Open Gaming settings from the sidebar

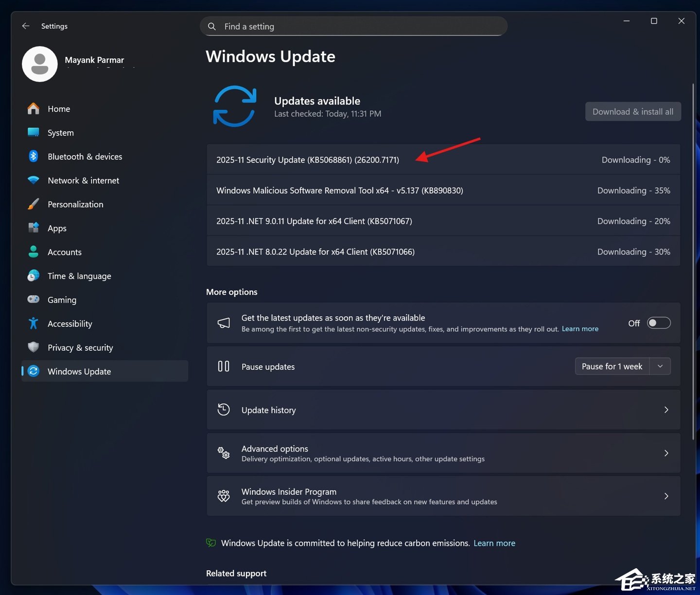[62, 300]
